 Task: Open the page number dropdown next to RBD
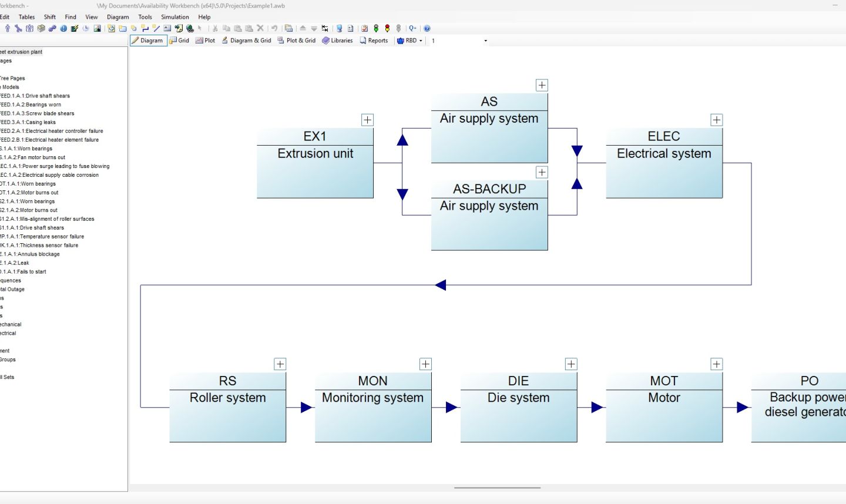(485, 41)
